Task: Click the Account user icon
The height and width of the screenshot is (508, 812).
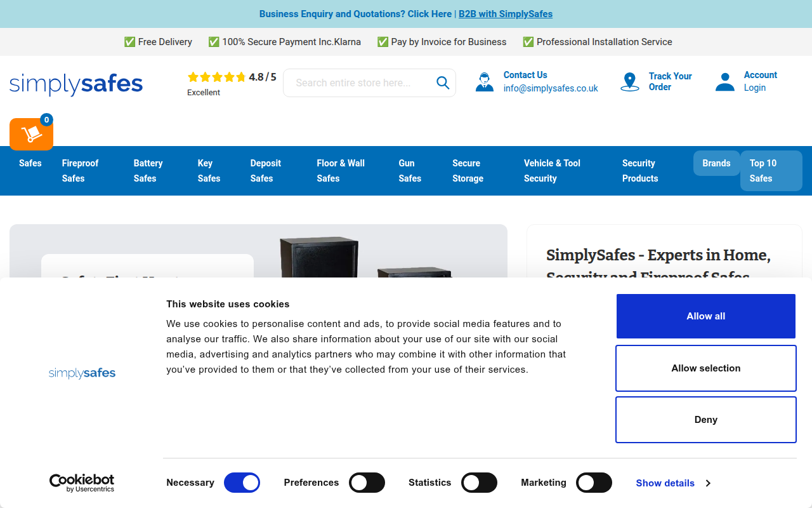Action: 725,82
